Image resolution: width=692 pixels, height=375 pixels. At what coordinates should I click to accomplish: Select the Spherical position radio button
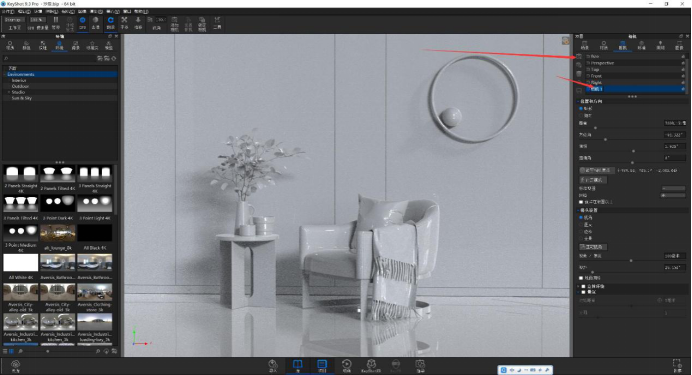tap(581, 109)
